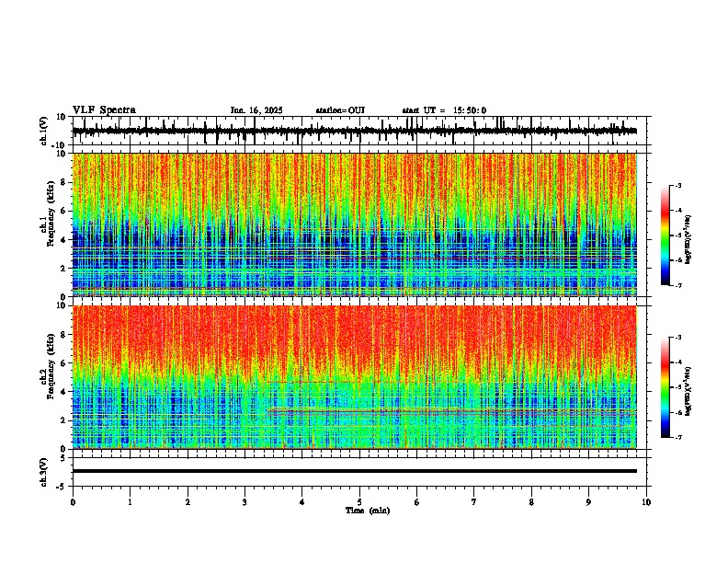Screen dimensions: 728x563
Task: Click the ch.1 color bar "log(PSD)" label
Action: [x=688, y=239]
